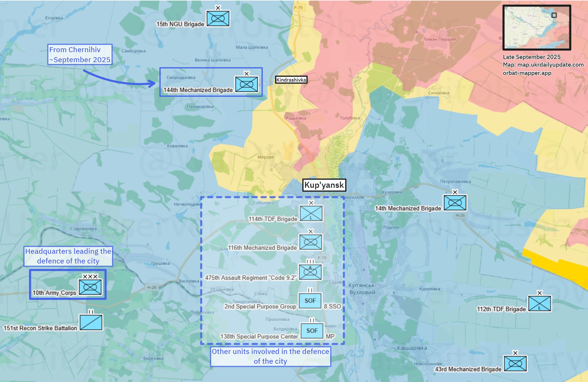Click the Kindrashivka village label
Viewport: 588px width, 382px height.
(291, 80)
